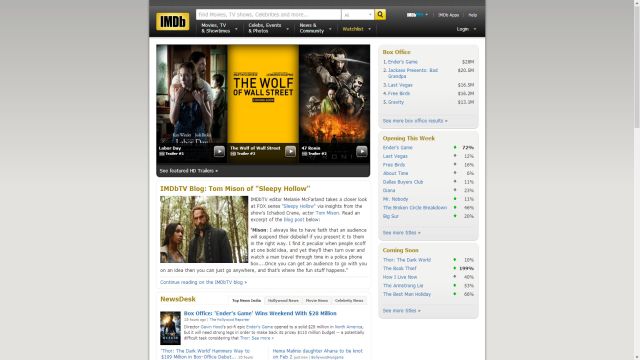Open the IMDbPro logo menu
The height and width of the screenshot is (360, 640).
tap(418, 15)
